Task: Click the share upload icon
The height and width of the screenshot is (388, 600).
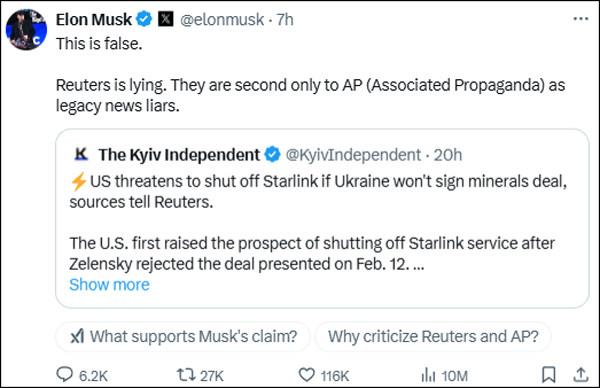Action: (580, 375)
